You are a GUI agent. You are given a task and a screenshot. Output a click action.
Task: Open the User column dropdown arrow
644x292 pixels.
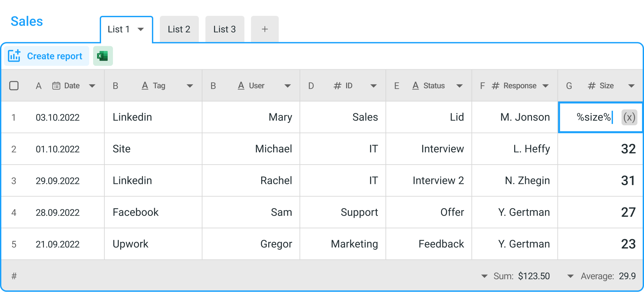(288, 86)
